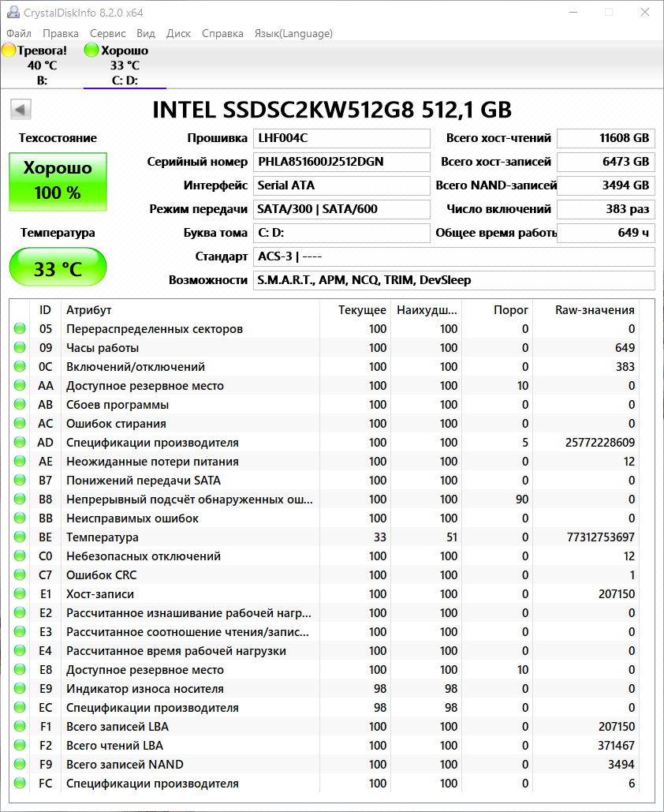Open the Диск menu
This screenshot has height=812, width=664.
178,33
